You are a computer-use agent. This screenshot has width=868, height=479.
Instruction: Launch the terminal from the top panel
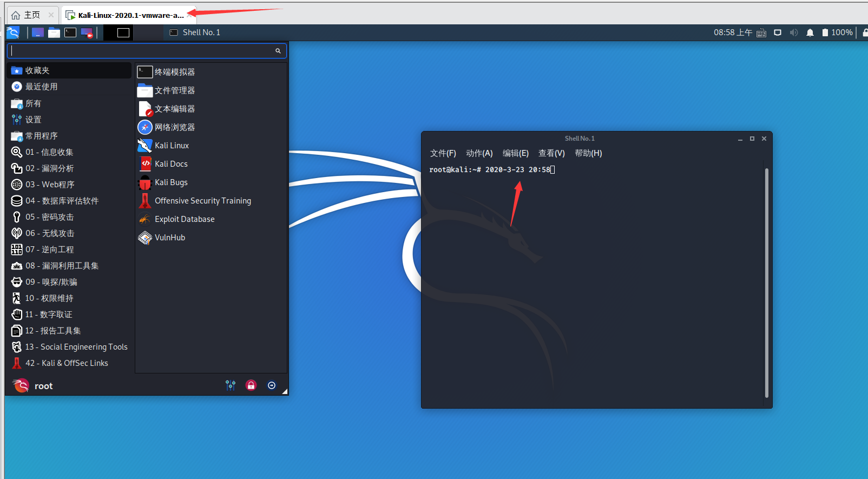pos(70,32)
